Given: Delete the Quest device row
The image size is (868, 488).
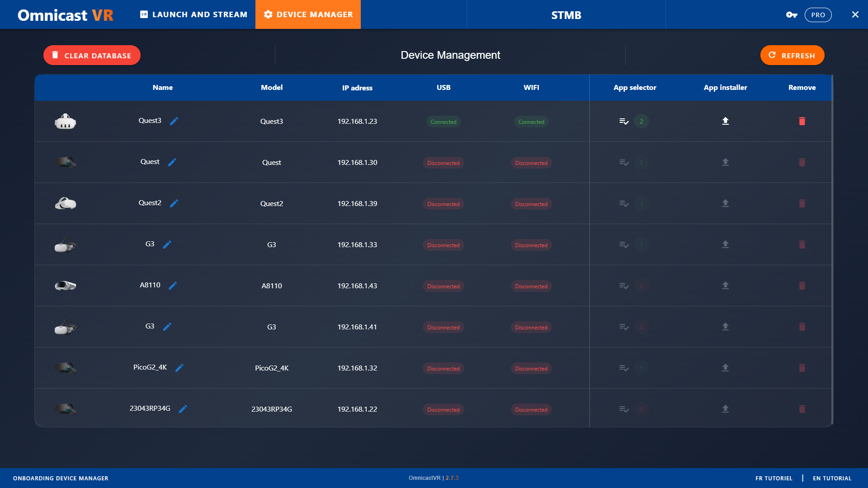Looking at the screenshot, I should pos(802,162).
